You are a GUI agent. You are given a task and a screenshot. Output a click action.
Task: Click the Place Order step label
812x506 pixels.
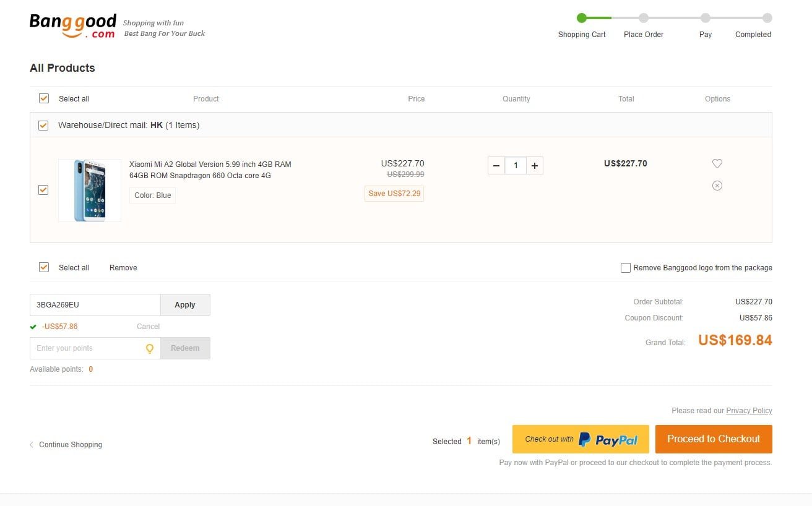pyautogui.click(x=644, y=35)
